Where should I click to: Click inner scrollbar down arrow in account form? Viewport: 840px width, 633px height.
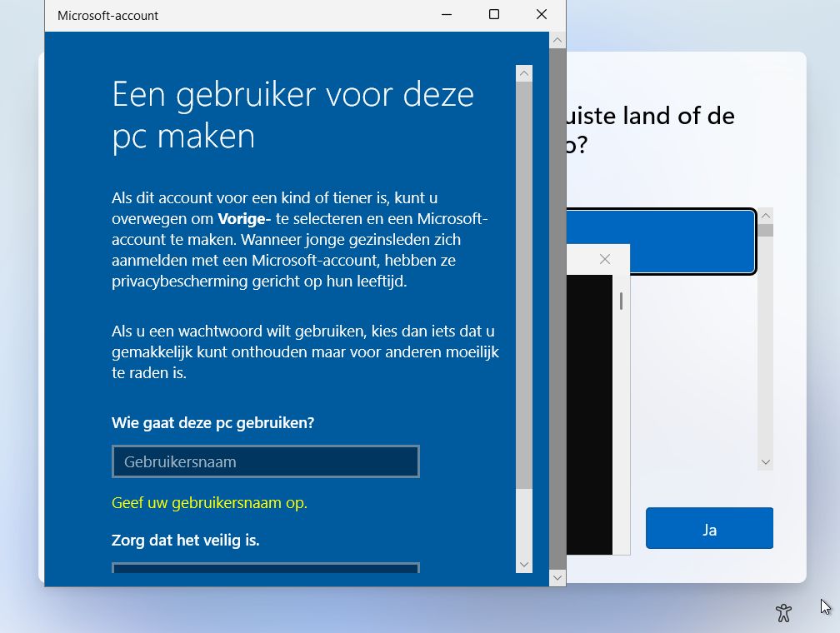coord(524,565)
